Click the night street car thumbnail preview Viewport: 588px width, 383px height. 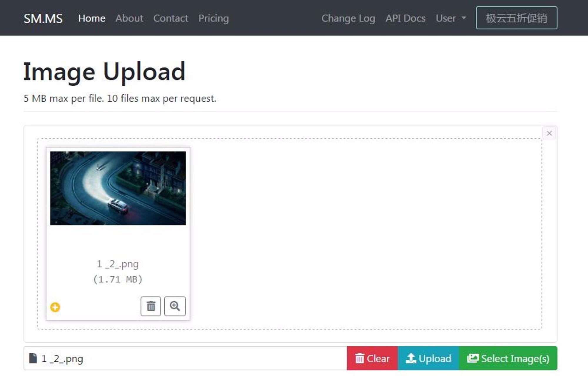tap(118, 188)
